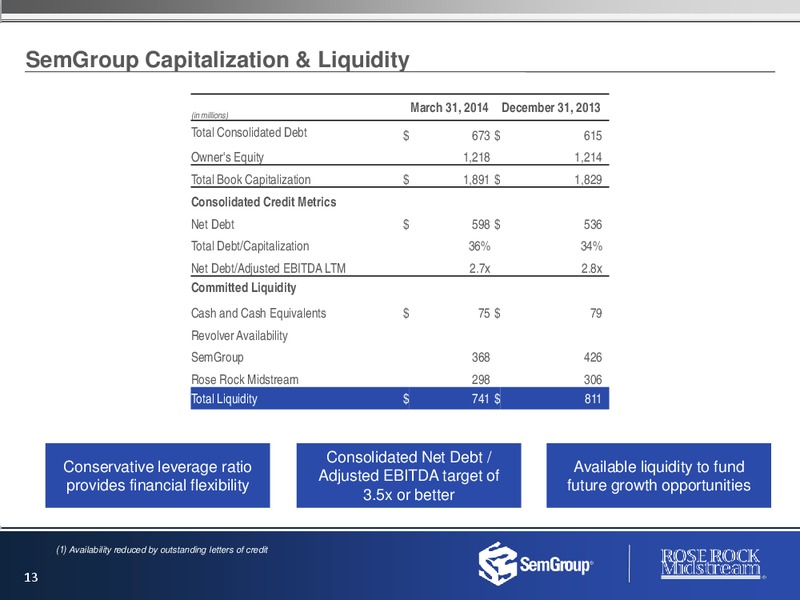Click the 36% ratio value

(480, 246)
